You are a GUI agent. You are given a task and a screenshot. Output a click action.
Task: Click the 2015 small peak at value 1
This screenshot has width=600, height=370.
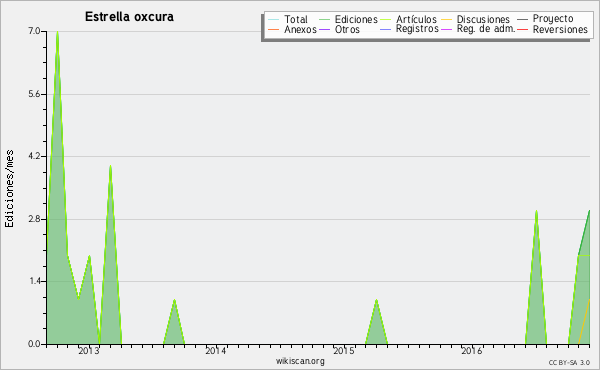[377, 301]
